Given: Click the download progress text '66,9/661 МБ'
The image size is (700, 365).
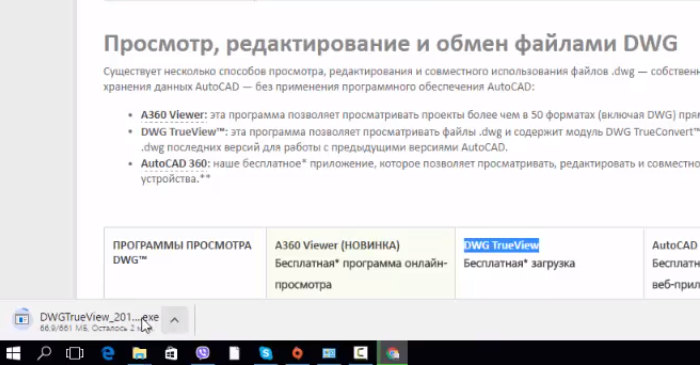Looking at the screenshot, I should coord(64,328).
